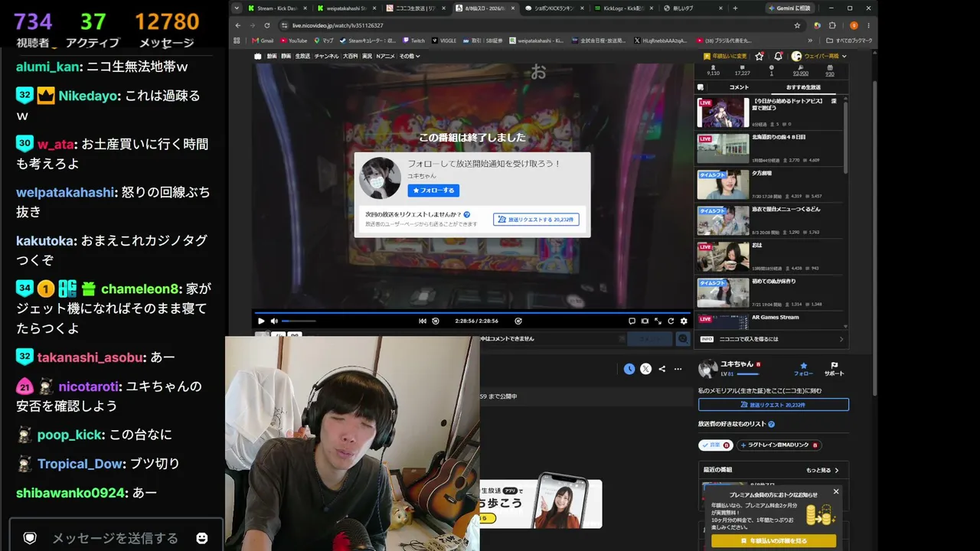Open the emoji picker in chat
Image resolution: width=980 pixels, height=551 pixels.
202,538
